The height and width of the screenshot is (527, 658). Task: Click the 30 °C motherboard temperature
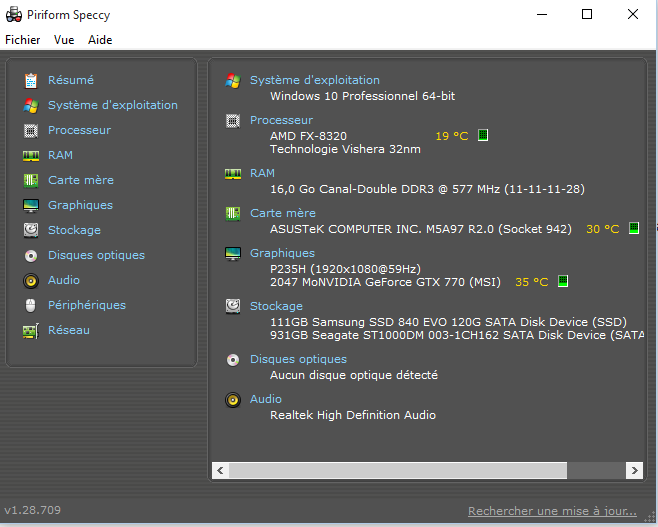(603, 229)
